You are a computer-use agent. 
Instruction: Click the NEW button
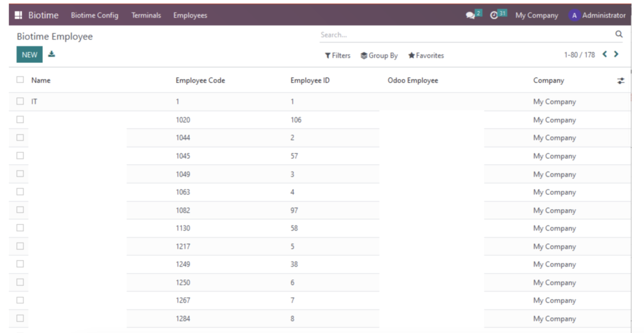(30, 55)
